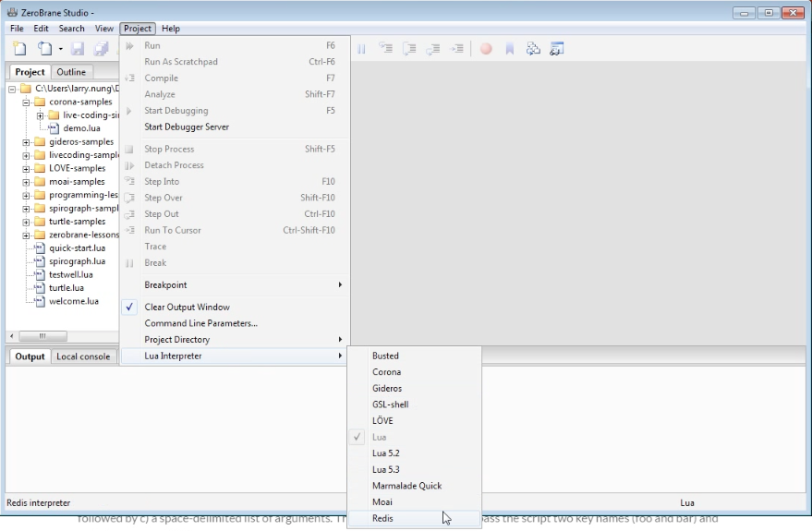Choose the Gideros interpreter

coord(414,388)
